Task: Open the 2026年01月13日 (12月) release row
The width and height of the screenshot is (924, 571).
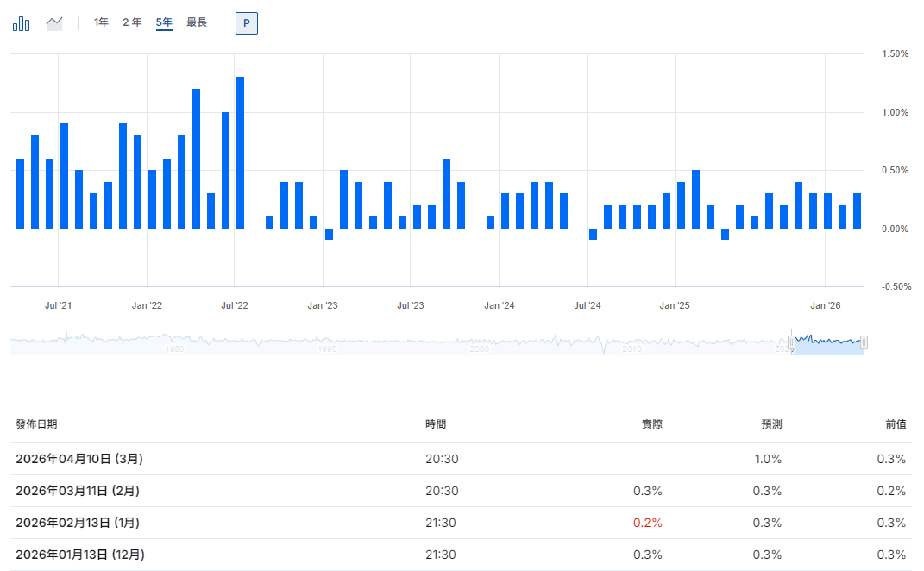Action: click(79, 555)
